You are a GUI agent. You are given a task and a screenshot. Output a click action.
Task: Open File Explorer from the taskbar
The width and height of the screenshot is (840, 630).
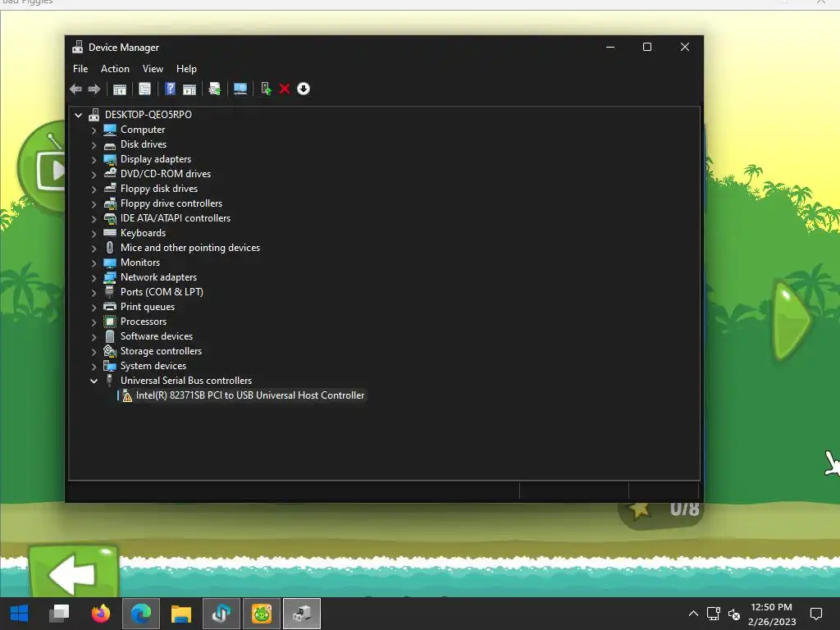point(181,614)
